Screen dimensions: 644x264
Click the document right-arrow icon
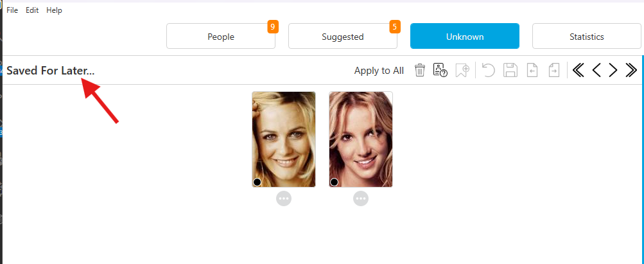pyautogui.click(x=554, y=70)
